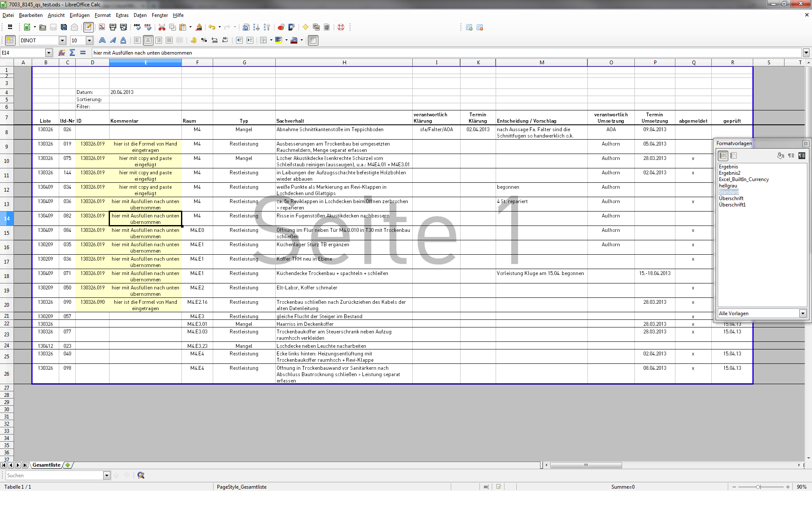Toggle Bold font formatting

pos(102,40)
